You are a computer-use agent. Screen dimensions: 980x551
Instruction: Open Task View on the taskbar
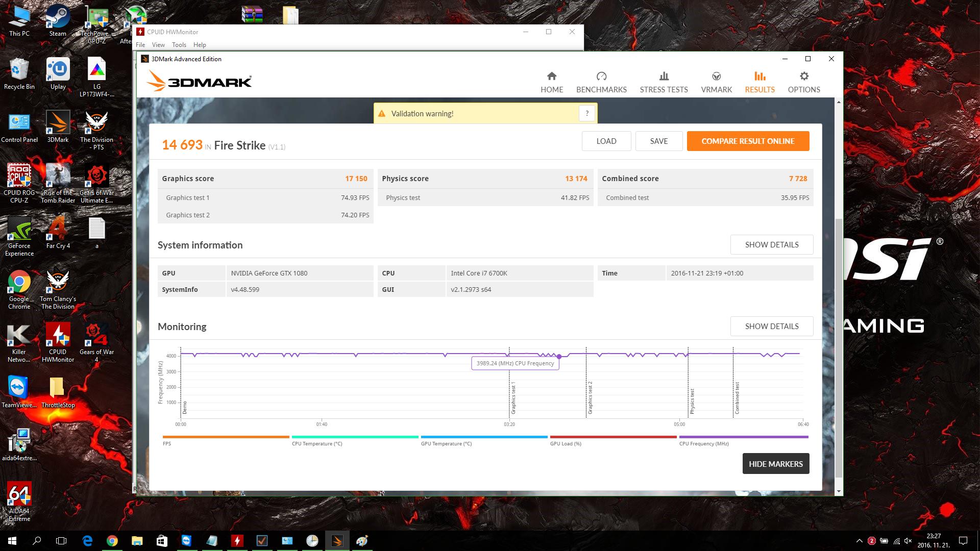(x=61, y=541)
